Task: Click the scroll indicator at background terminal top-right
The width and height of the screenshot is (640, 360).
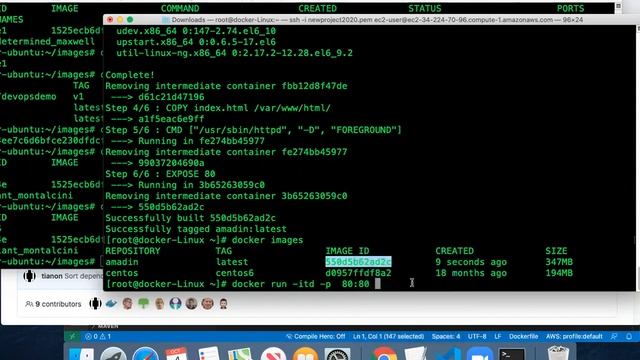Action: pyautogui.click(x=618, y=6)
